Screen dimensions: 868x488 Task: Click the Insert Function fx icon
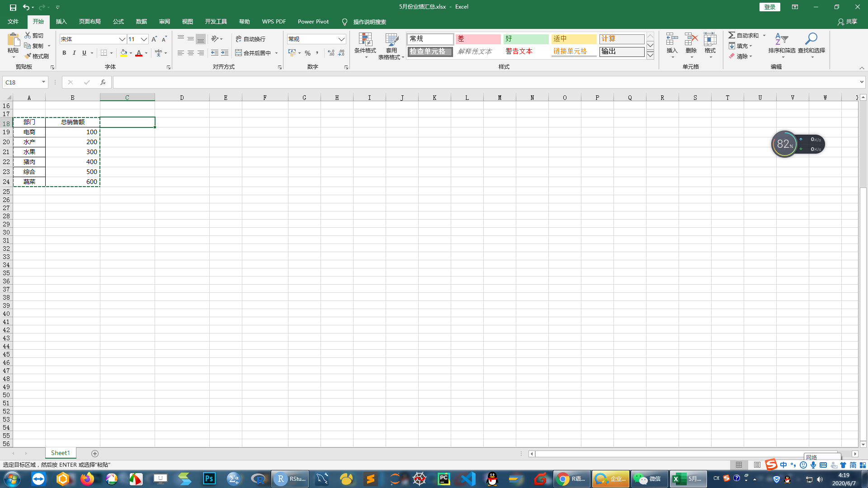[103, 82]
